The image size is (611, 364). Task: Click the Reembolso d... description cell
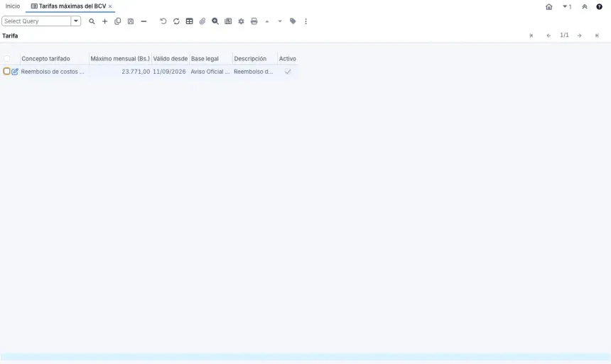pos(254,72)
